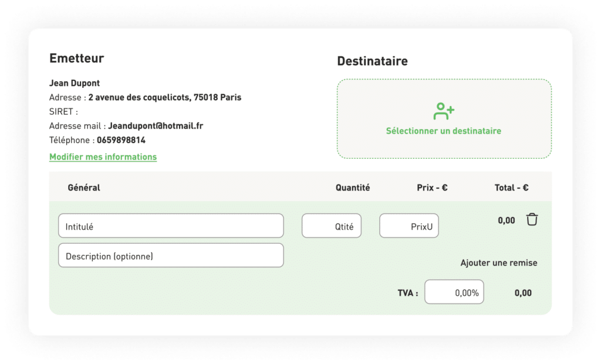Click Ajouter une remise
Screen dimensions: 601x364
pyautogui.click(x=499, y=263)
